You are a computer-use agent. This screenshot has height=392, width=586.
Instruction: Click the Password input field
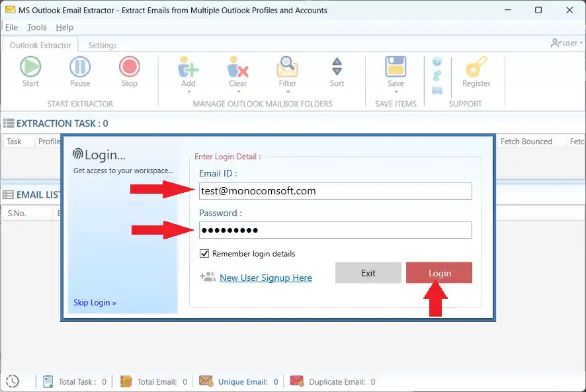(x=335, y=230)
